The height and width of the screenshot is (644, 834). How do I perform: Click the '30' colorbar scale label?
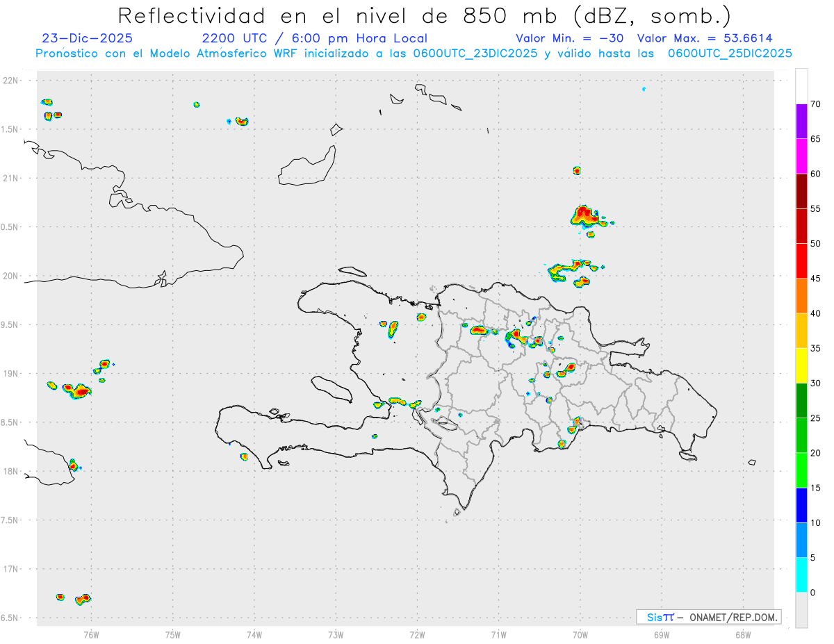(816, 383)
